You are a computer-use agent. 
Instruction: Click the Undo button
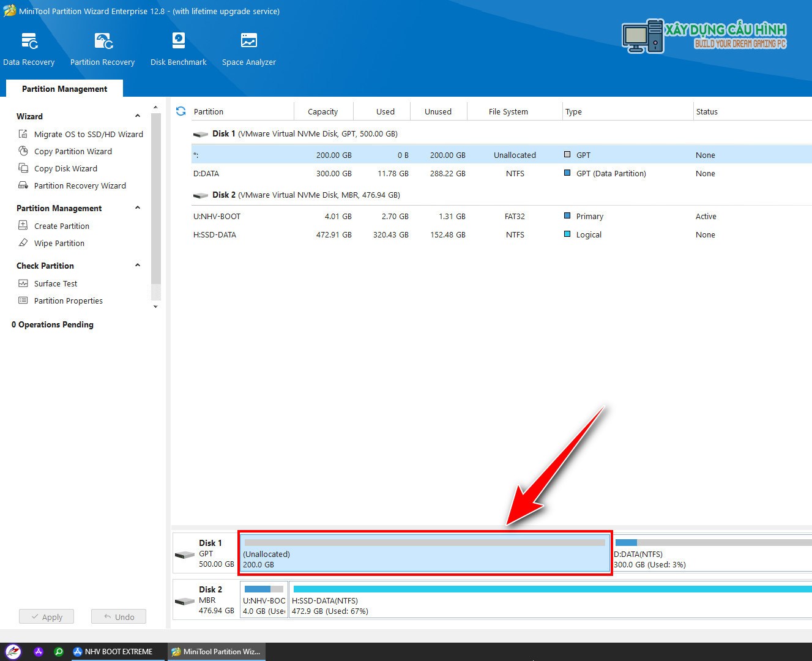click(119, 616)
